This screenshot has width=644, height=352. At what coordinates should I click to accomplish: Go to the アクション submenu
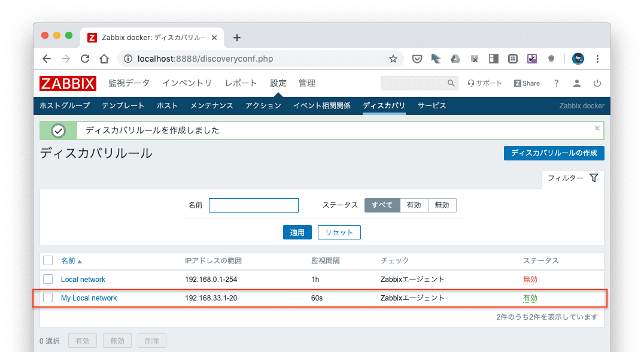(263, 105)
